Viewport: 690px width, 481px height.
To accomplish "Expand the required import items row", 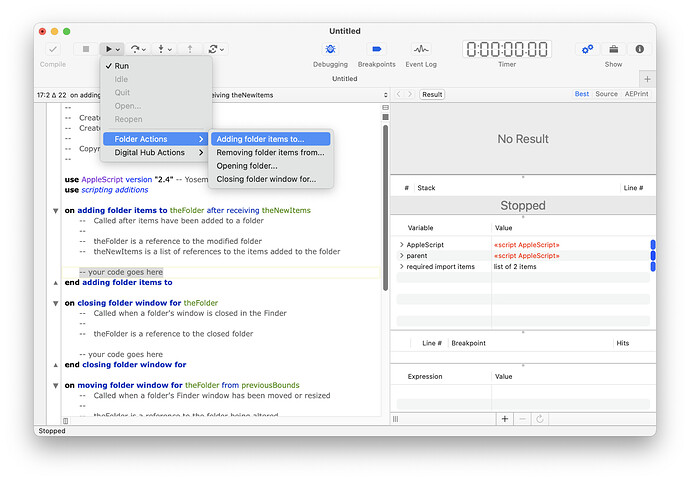I will click(x=401, y=267).
